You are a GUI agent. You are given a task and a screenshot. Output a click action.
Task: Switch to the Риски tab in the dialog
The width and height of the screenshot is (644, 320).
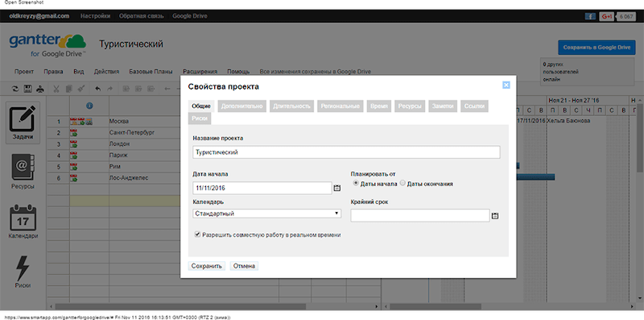pyautogui.click(x=200, y=118)
